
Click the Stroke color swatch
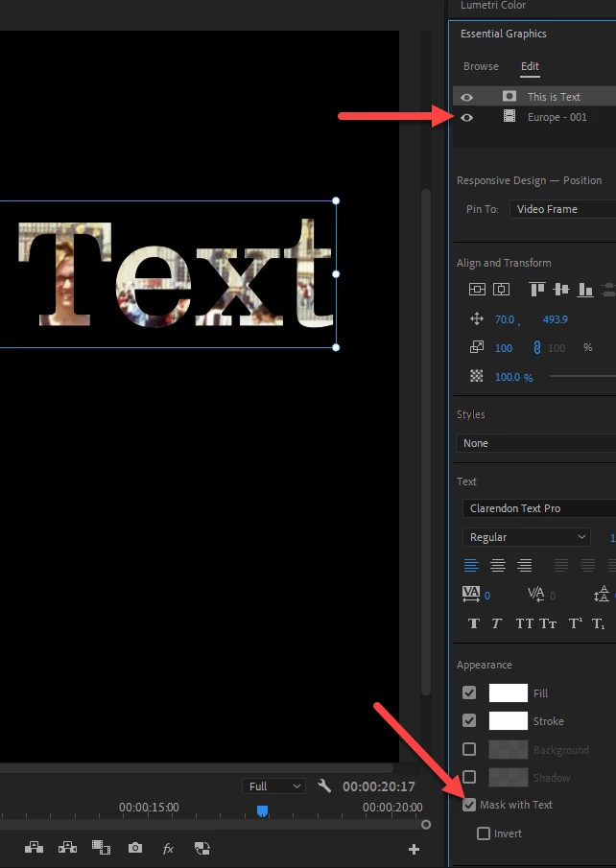pos(508,720)
